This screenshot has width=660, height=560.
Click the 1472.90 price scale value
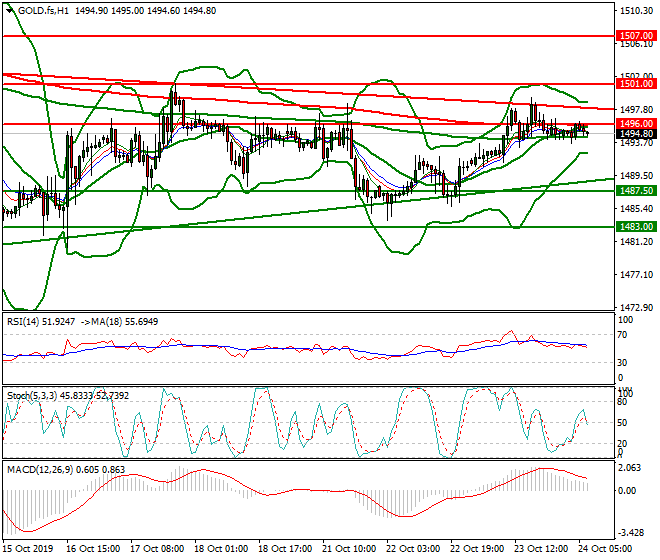point(636,308)
